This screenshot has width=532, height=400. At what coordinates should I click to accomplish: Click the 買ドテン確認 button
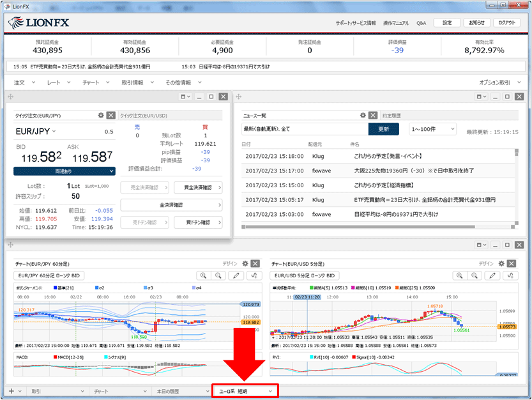198,222
